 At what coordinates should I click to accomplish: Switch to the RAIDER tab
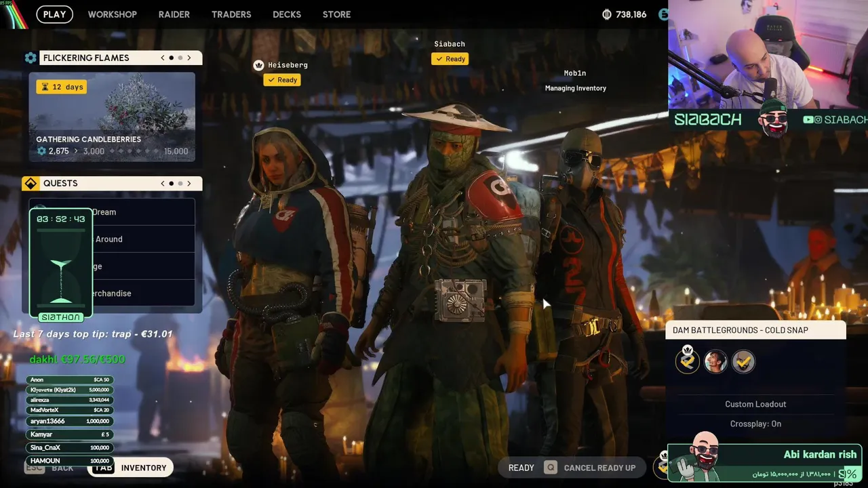[174, 14]
